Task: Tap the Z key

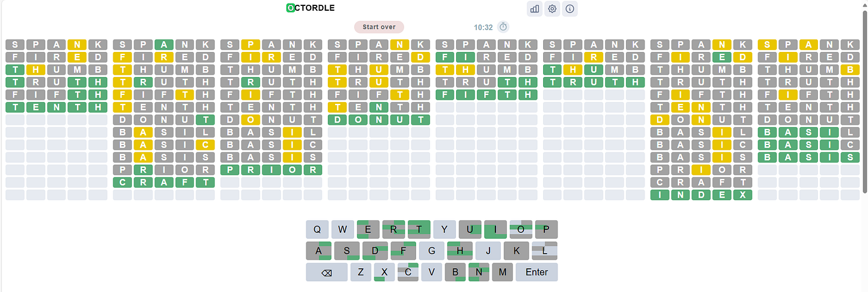Action: coord(361,272)
